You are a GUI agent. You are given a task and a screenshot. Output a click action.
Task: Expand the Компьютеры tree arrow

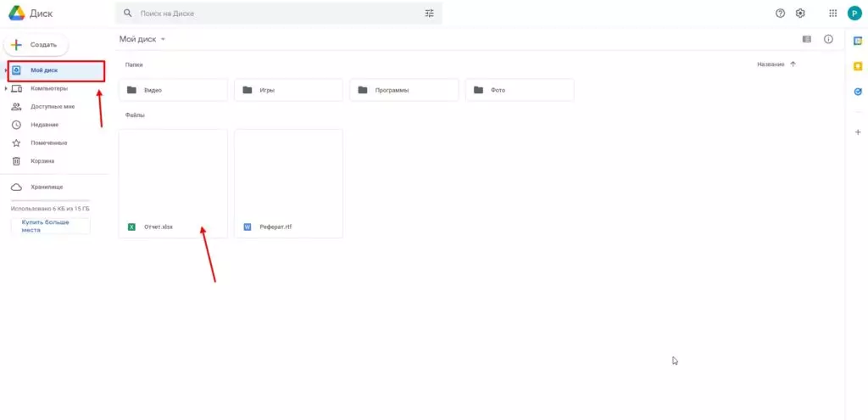click(x=6, y=88)
